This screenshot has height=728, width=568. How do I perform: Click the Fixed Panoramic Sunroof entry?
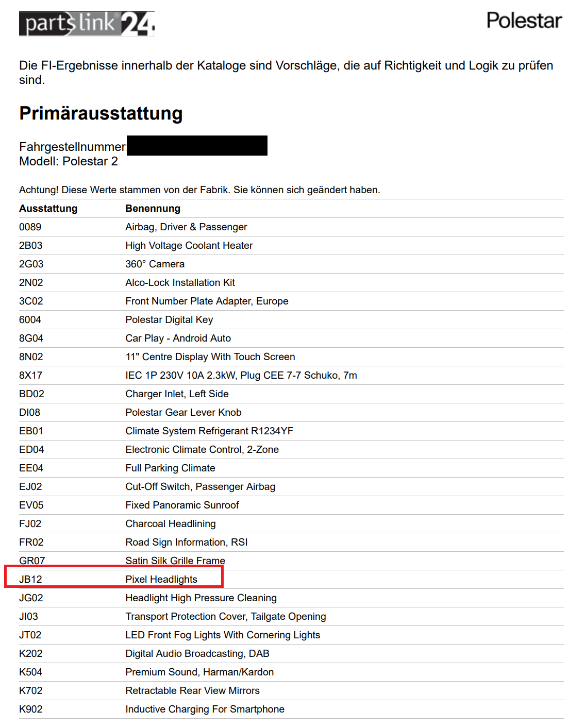[x=182, y=505]
